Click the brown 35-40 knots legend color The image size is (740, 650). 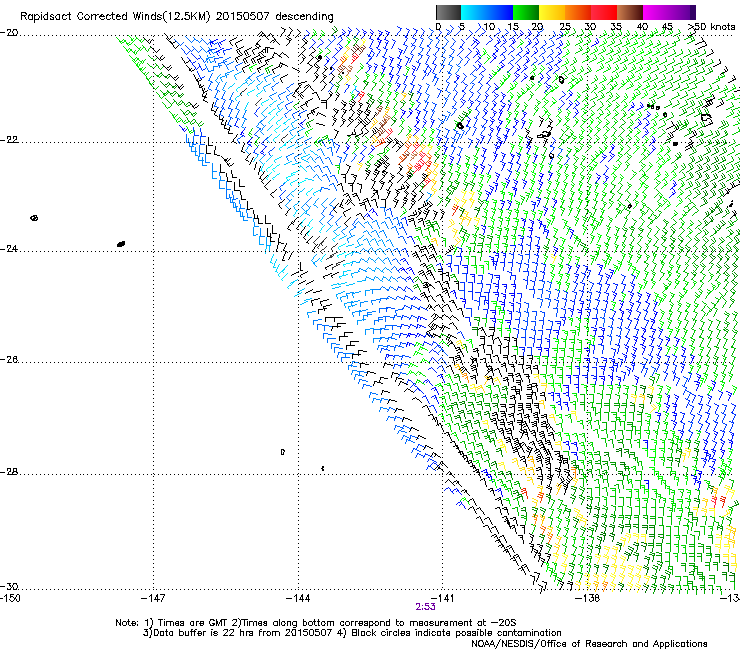coord(630,12)
